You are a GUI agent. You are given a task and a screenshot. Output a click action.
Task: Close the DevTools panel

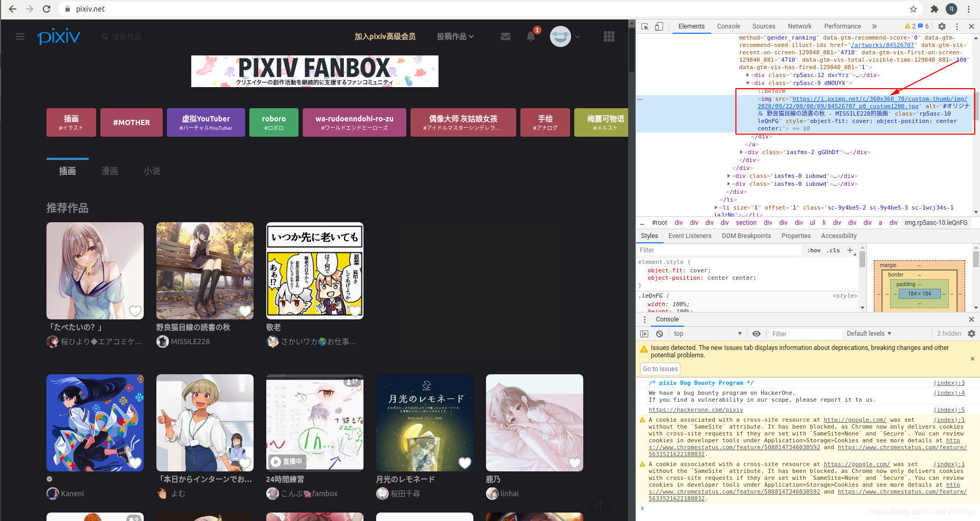coord(972,26)
